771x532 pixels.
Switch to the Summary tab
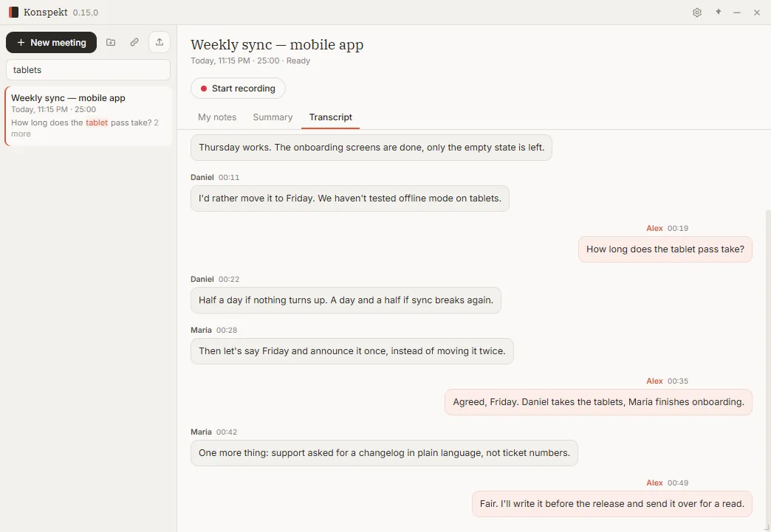coord(273,117)
